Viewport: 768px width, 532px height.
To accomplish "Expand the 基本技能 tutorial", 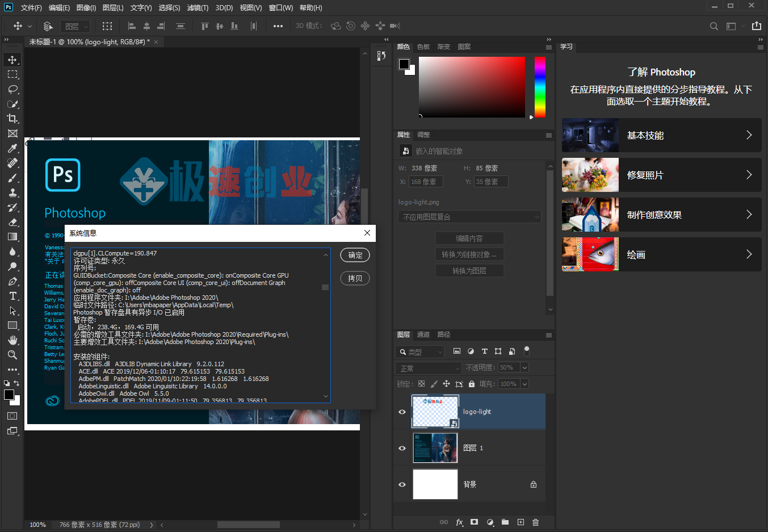I will 662,135.
